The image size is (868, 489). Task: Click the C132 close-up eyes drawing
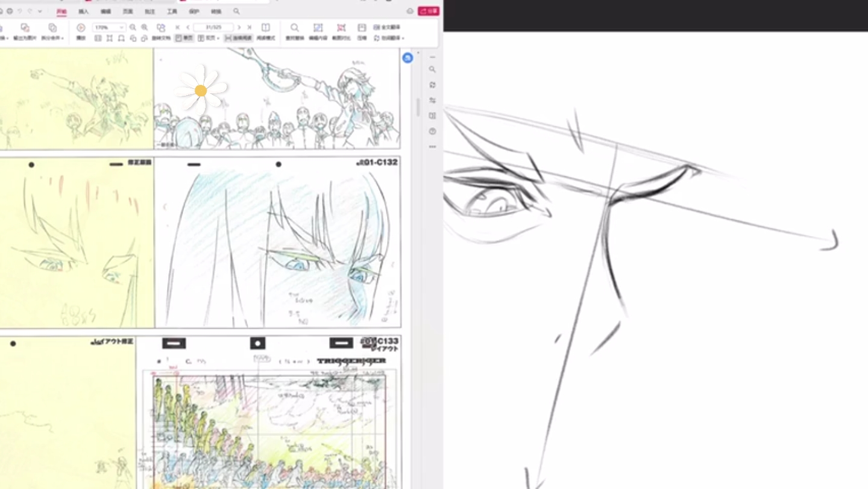(x=277, y=243)
